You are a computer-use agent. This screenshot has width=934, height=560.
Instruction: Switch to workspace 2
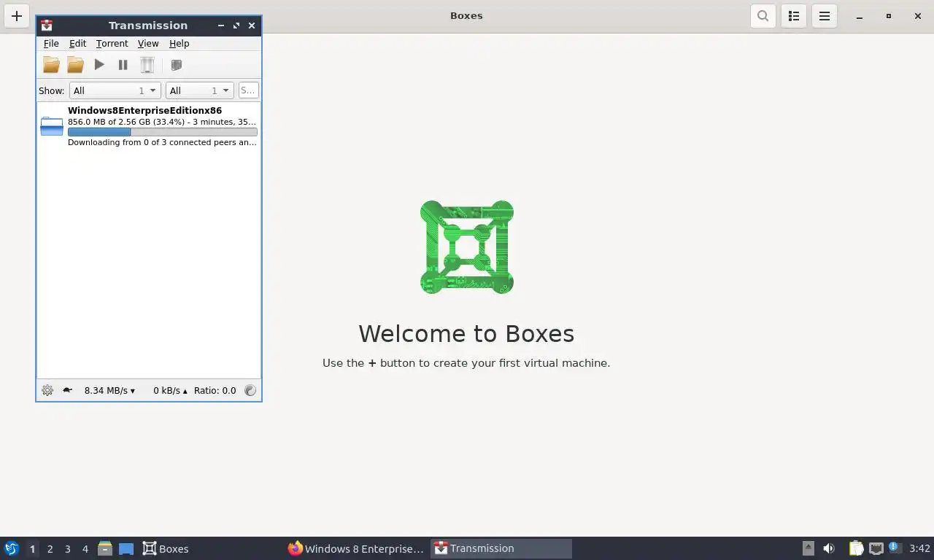click(50, 549)
